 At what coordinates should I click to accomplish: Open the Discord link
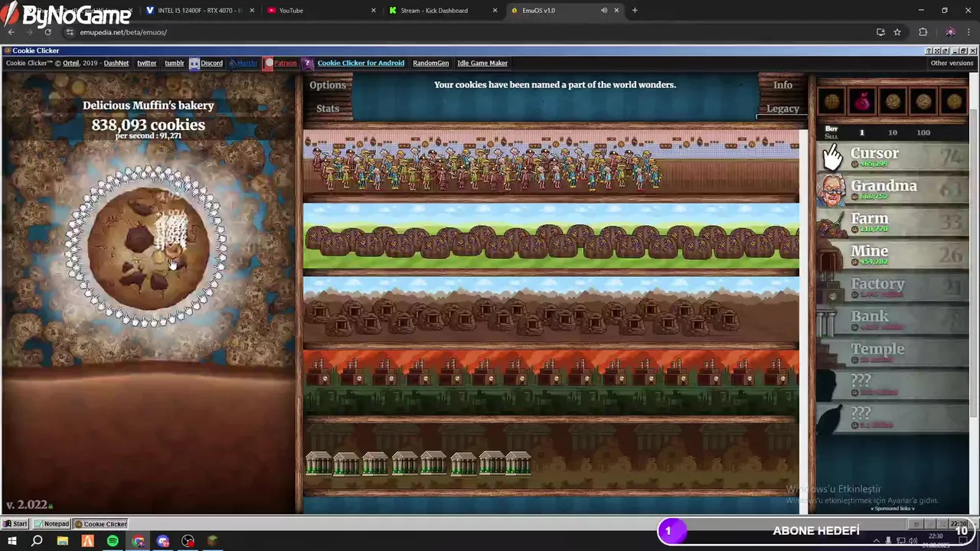point(207,63)
